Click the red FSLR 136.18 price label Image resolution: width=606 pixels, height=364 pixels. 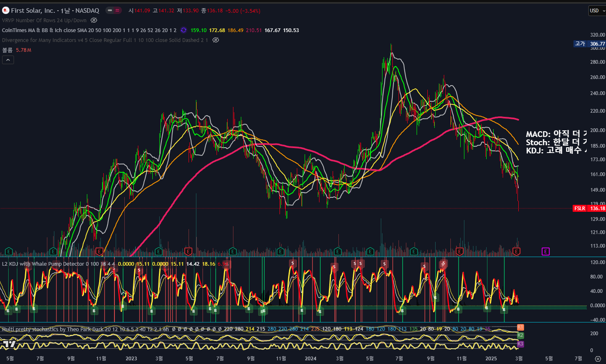[589, 209]
